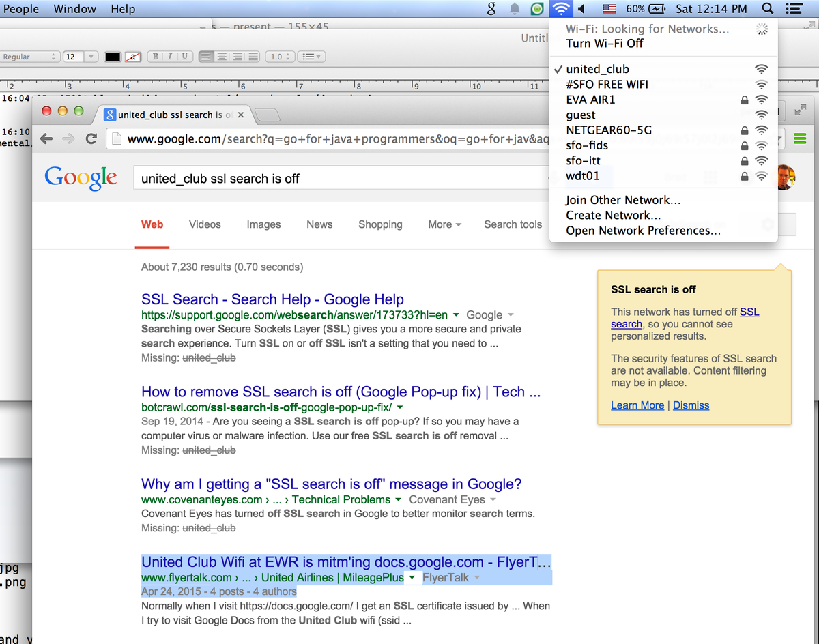The height and width of the screenshot is (644, 819).
Task: Click the green circular menu bar icon
Action: [x=538, y=9]
